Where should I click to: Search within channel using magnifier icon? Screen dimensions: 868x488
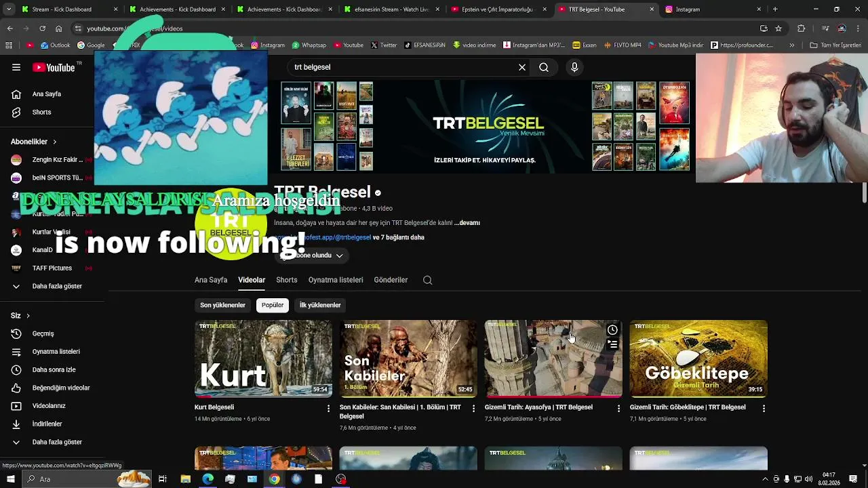[428, 280]
